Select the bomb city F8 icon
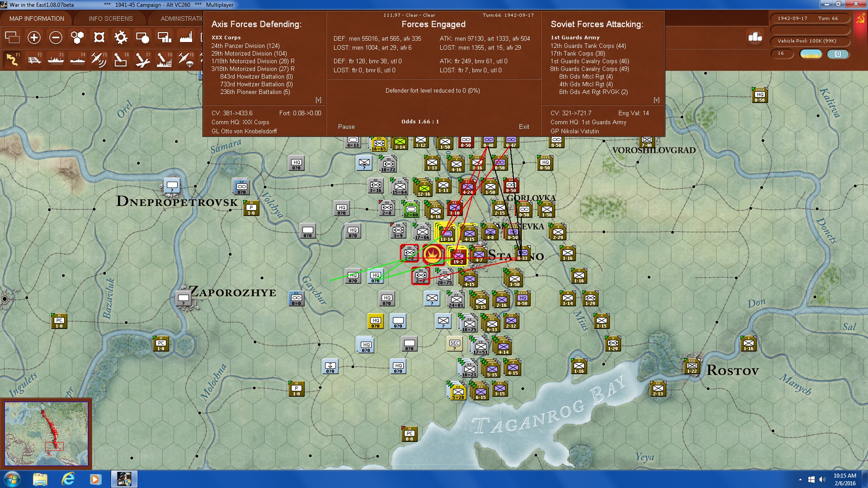 [x=164, y=59]
